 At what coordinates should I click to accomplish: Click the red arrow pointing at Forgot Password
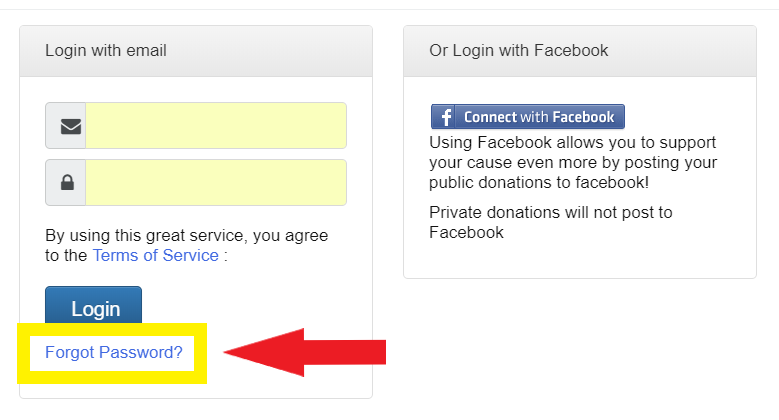(x=300, y=352)
